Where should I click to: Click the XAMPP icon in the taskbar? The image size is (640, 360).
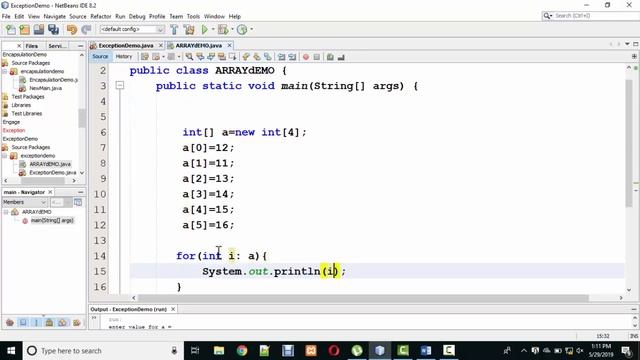311,350
